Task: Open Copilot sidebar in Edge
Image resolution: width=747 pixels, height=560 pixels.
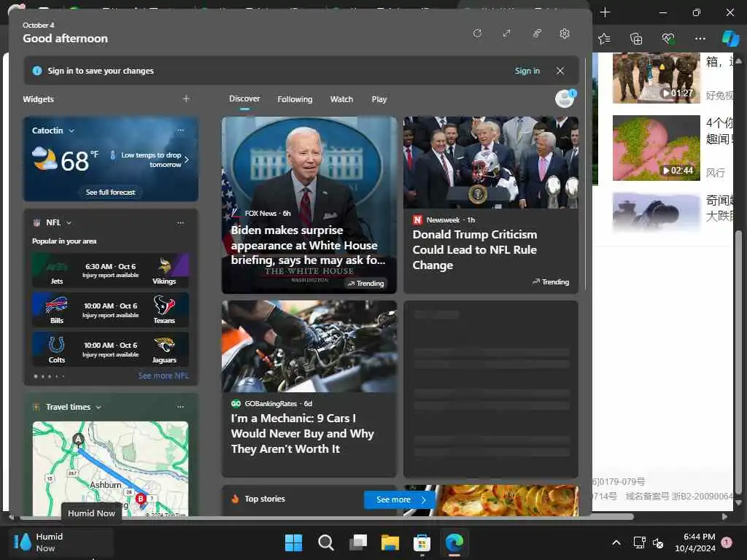Action: click(730, 39)
